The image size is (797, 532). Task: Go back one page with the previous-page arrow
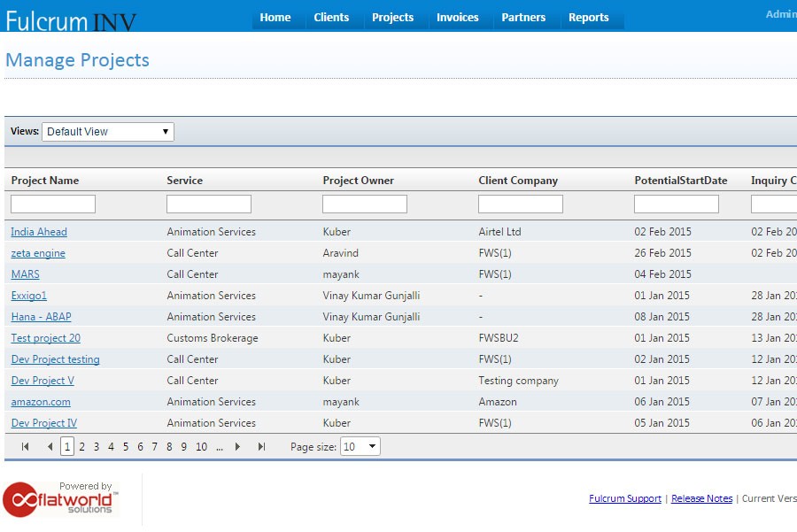pyautogui.click(x=49, y=446)
